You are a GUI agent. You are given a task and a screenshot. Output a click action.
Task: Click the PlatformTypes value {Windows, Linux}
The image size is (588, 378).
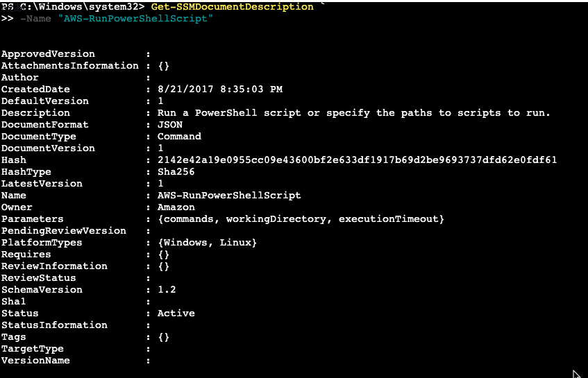coord(208,243)
